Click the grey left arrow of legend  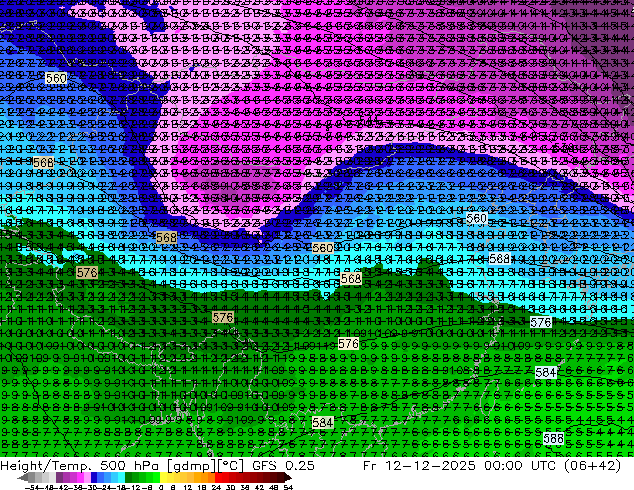[x=23, y=478]
